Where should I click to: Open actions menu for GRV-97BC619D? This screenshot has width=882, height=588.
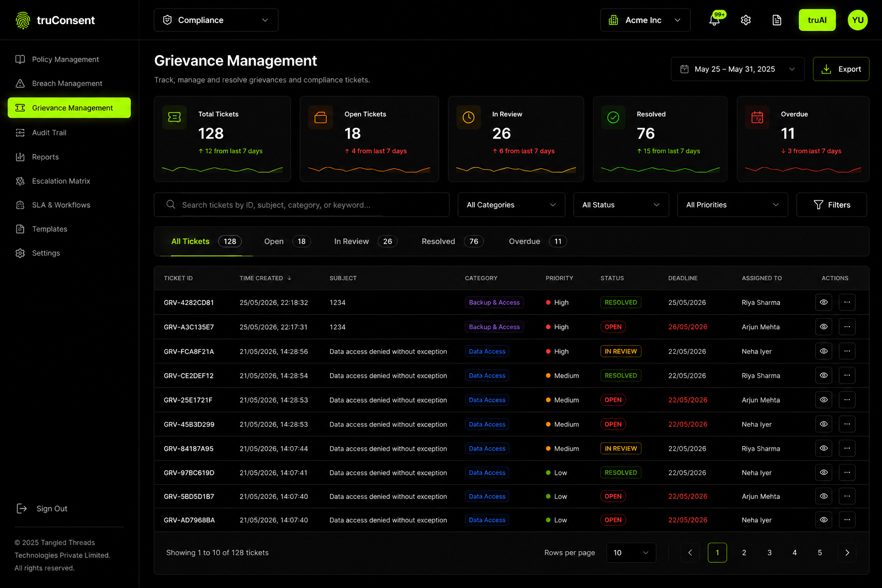[x=847, y=473]
